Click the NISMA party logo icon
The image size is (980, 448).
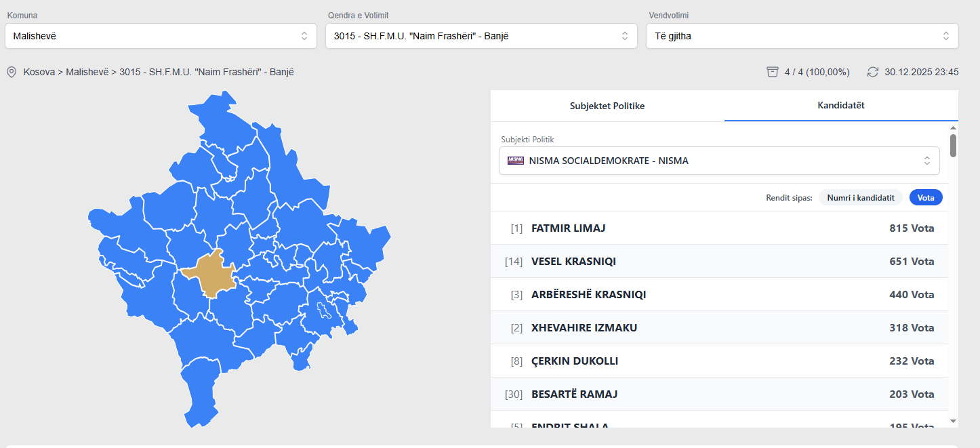(516, 161)
